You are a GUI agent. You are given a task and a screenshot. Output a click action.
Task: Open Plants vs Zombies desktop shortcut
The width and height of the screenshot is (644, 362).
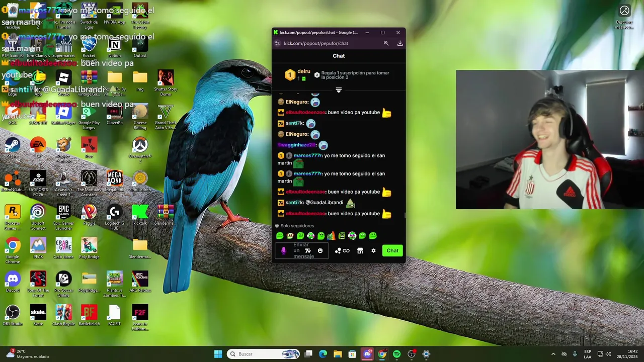point(114,284)
